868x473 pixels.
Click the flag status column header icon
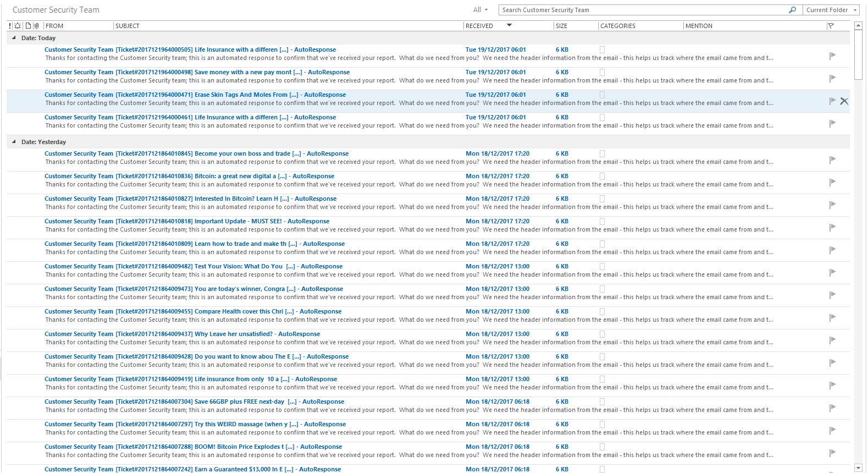click(x=831, y=26)
